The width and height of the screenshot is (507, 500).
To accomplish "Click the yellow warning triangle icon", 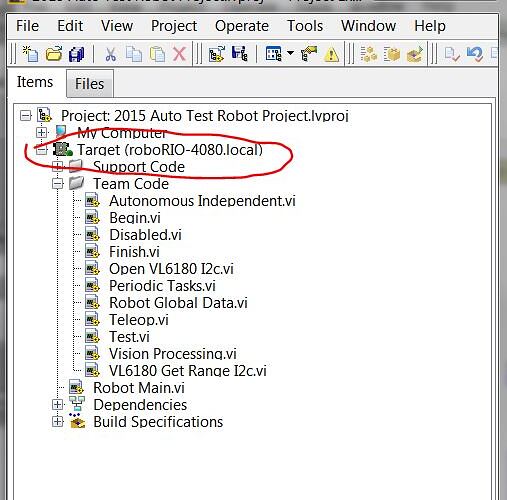I will coord(331,54).
